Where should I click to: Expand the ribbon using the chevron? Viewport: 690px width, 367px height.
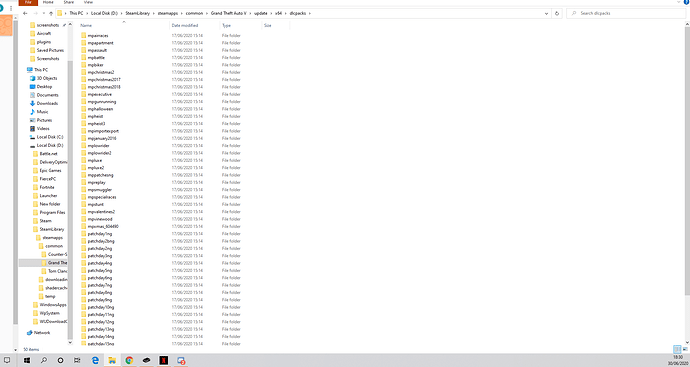[678, 2]
